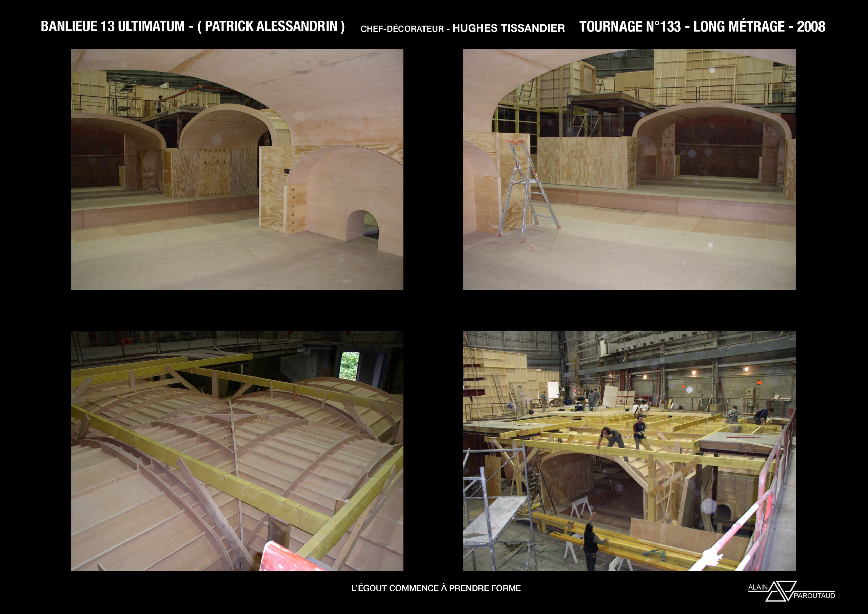Click the 'CHEF-DÉCORATEUR - HUGHES TISSANDIER' credit
This screenshot has width=868, height=614.
pyautogui.click(x=463, y=28)
